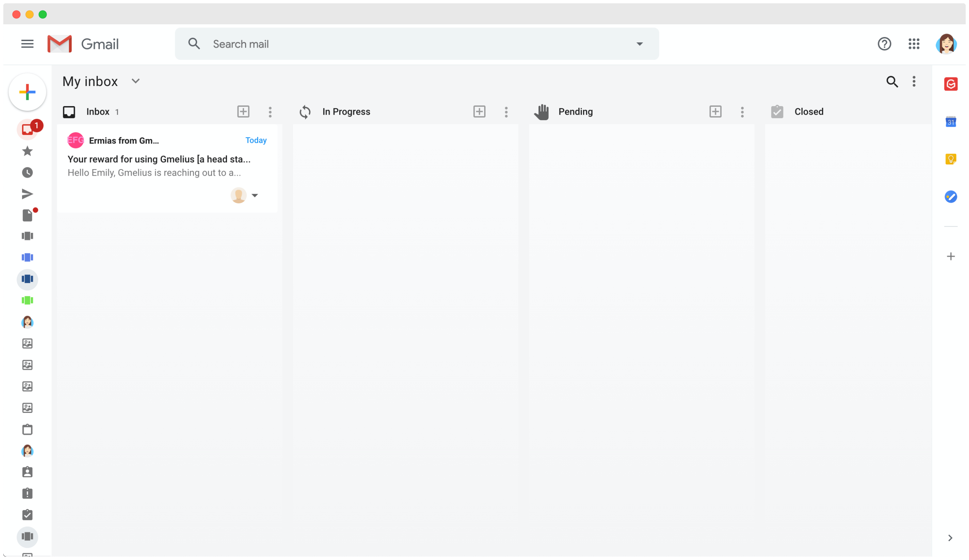Image resolution: width=969 pixels, height=560 pixels.
Task: Open board options three-dot menu beside board search
Action: click(913, 81)
